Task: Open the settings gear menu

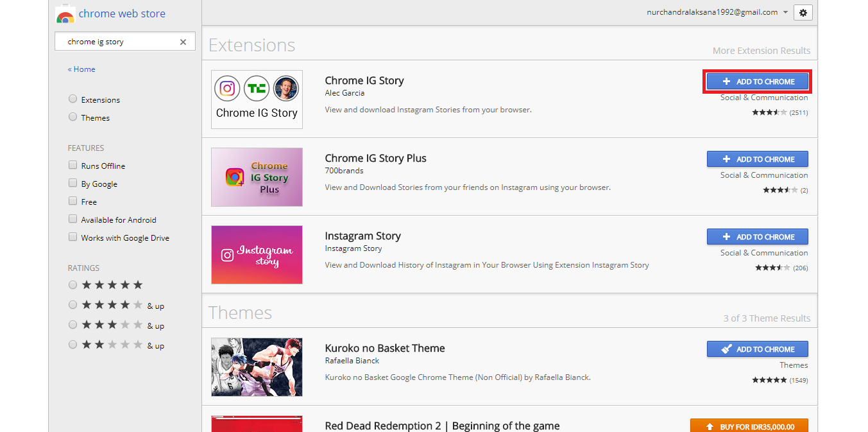Action: click(803, 12)
